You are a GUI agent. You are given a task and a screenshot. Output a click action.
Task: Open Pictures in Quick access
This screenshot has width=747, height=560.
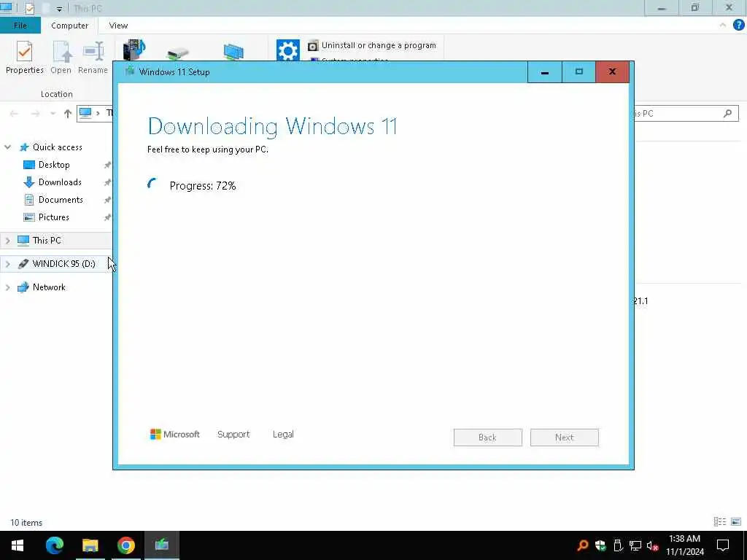click(53, 217)
